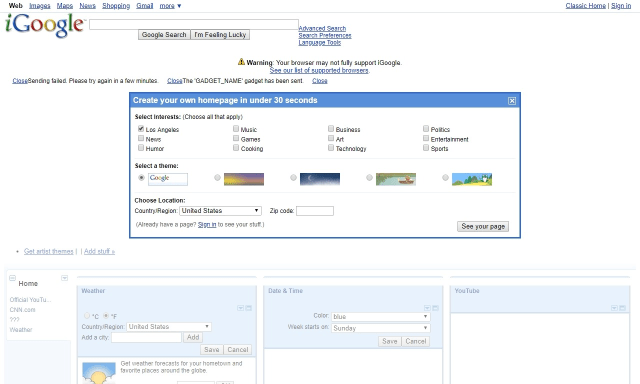Click the green hills theme preview image
The image size is (640, 384).
pyautogui.click(x=472, y=179)
